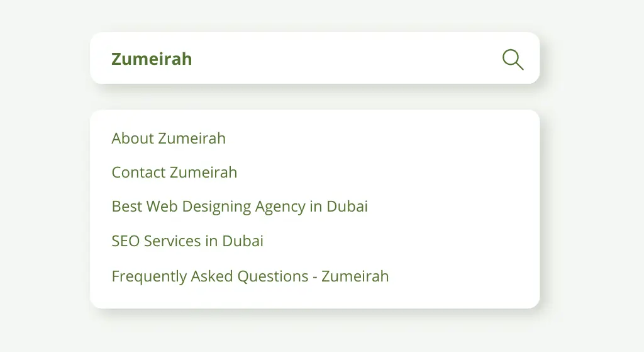
Task: Pick the first suggestion in the dropdown list
Action: click(x=169, y=138)
